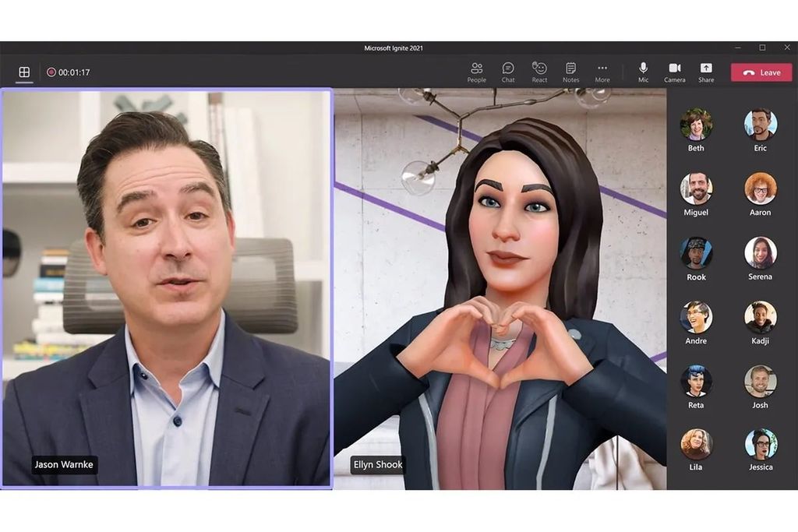Click Ellyn Shook's name label
Screen dimensions: 798x532
point(378,464)
